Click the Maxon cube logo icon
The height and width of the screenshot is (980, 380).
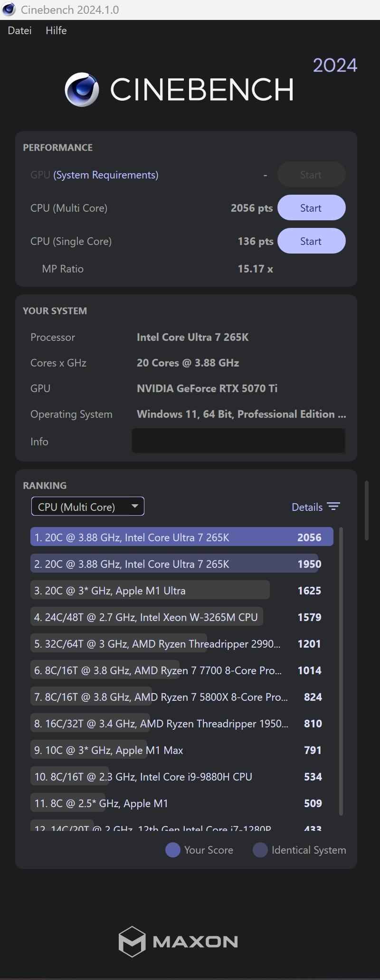(132, 941)
